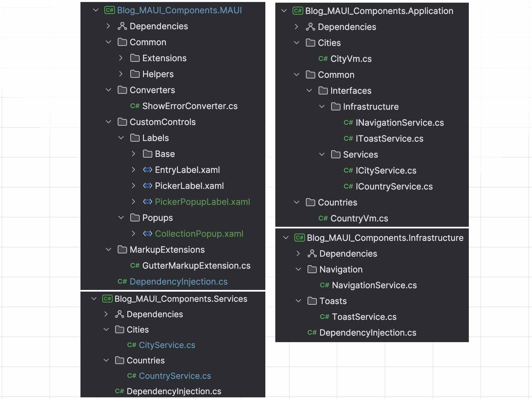Collapse the Interfaces folder in Application

point(309,90)
